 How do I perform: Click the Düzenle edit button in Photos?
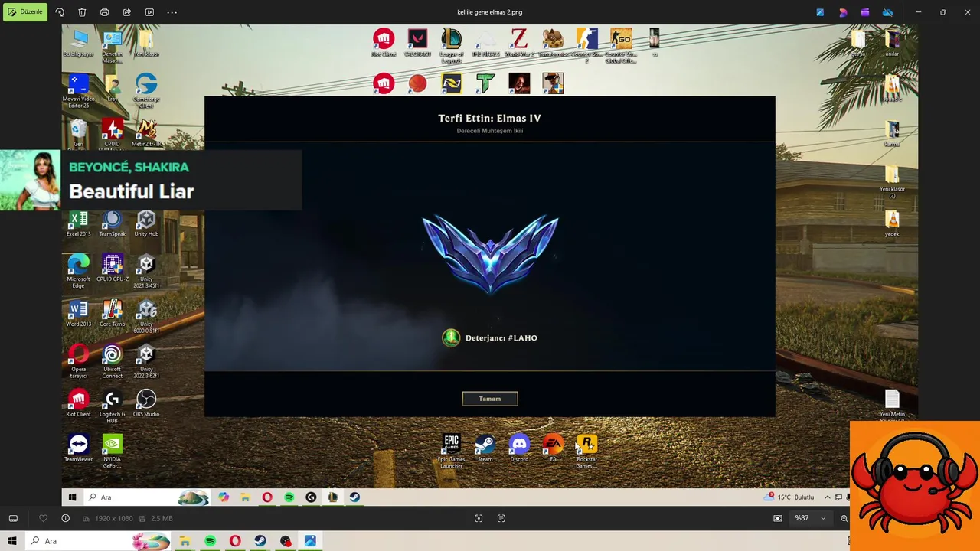point(25,12)
